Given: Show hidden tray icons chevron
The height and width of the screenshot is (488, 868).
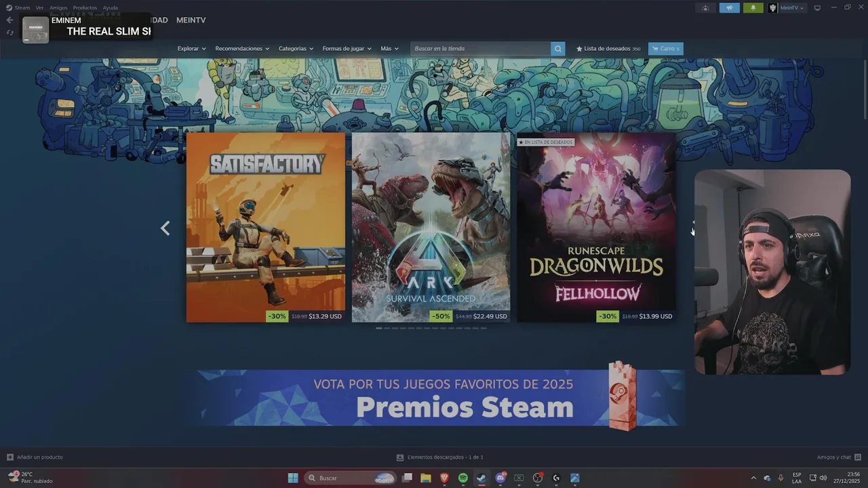Looking at the screenshot, I should tap(753, 478).
